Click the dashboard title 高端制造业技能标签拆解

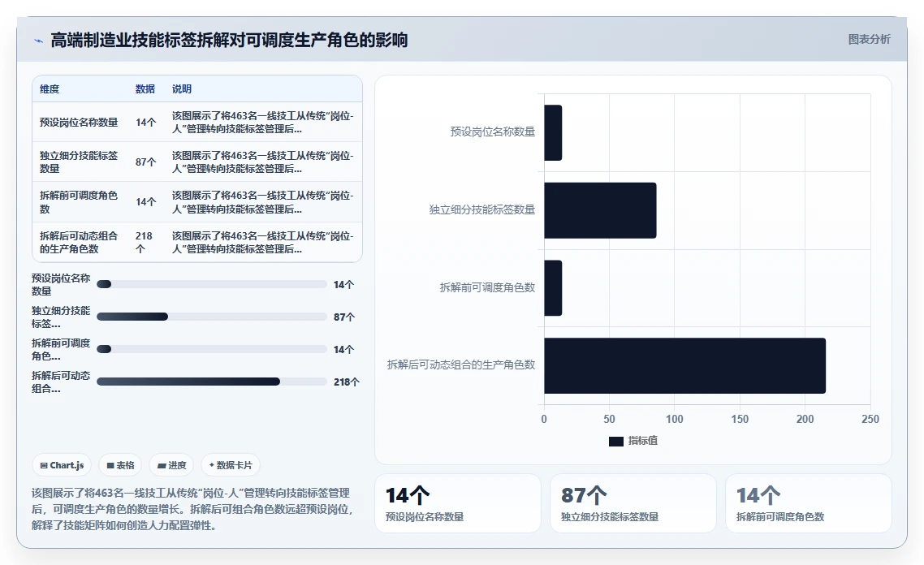coord(229,40)
